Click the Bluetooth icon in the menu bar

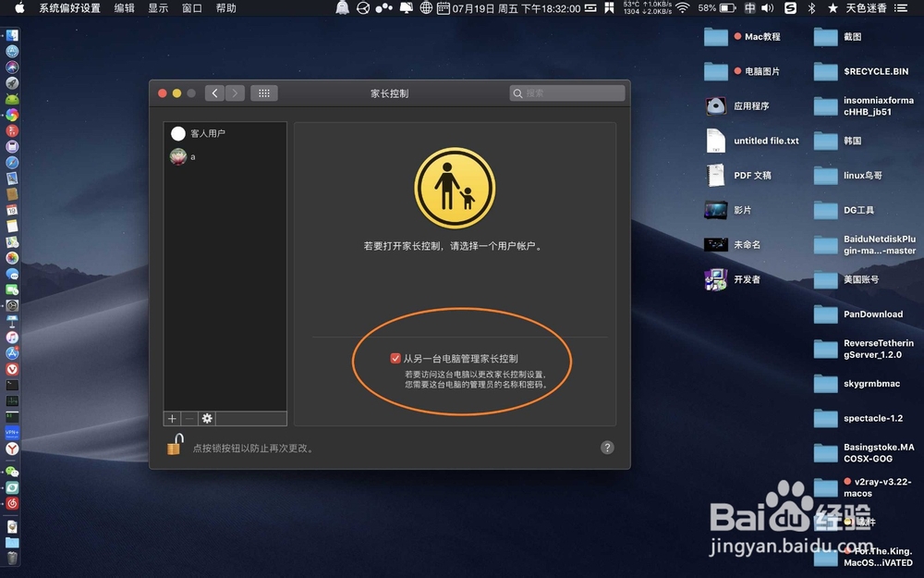(811, 8)
